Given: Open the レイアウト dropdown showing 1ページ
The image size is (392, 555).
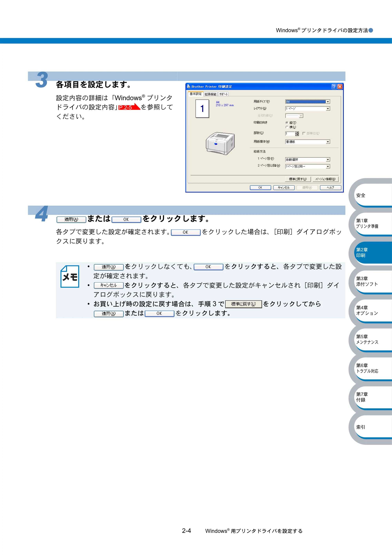Looking at the screenshot, I should (x=308, y=109).
